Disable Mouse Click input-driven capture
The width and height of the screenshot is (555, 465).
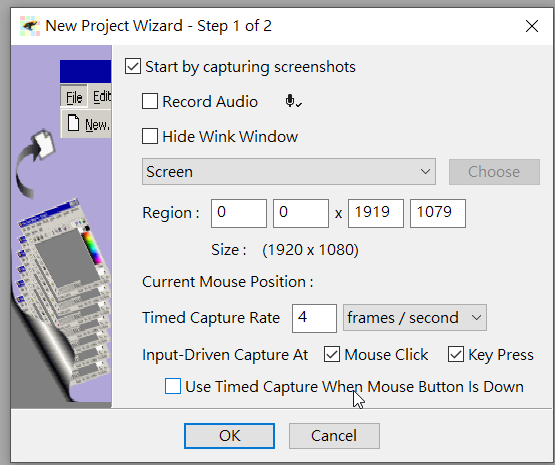click(332, 354)
